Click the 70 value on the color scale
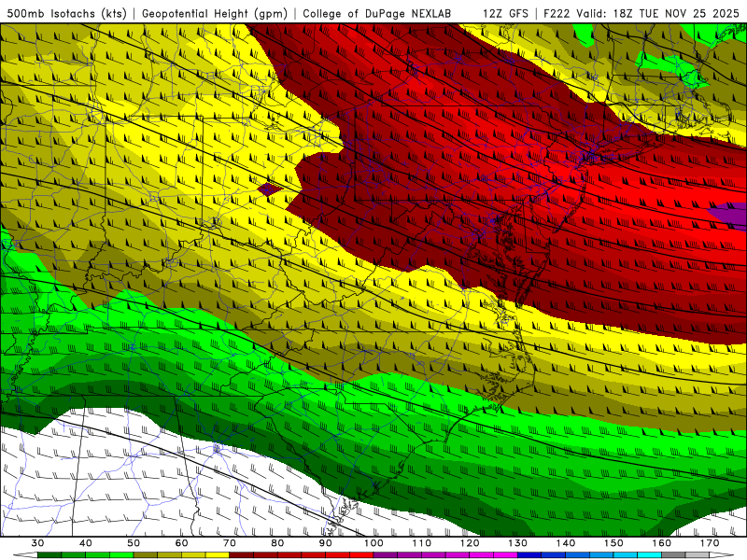 (x=230, y=543)
